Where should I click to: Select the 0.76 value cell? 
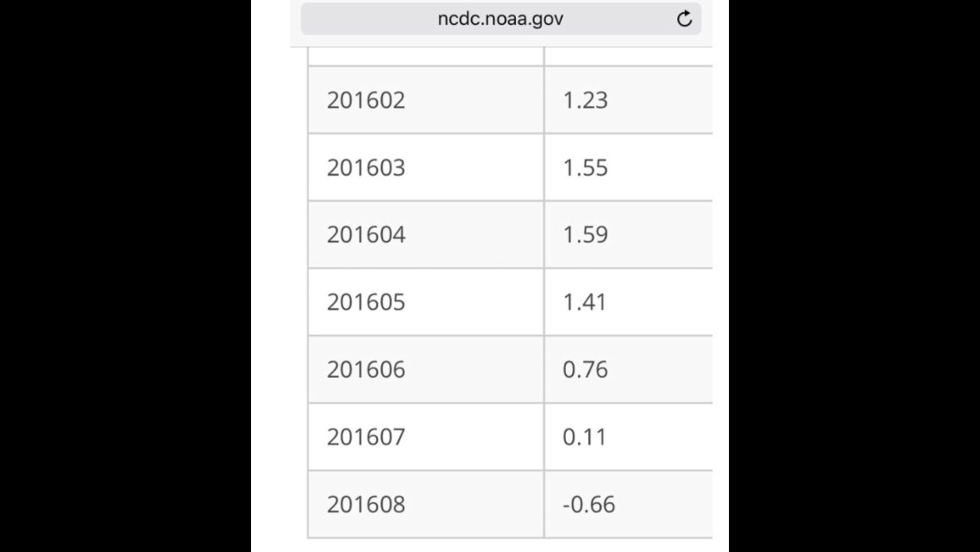click(629, 370)
